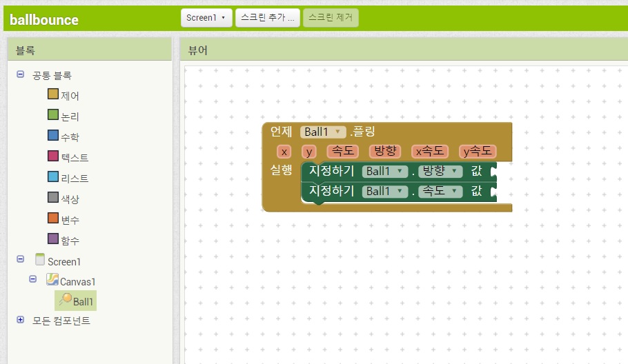
Task: Collapse the 공통 블록 section
Action: coord(21,74)
